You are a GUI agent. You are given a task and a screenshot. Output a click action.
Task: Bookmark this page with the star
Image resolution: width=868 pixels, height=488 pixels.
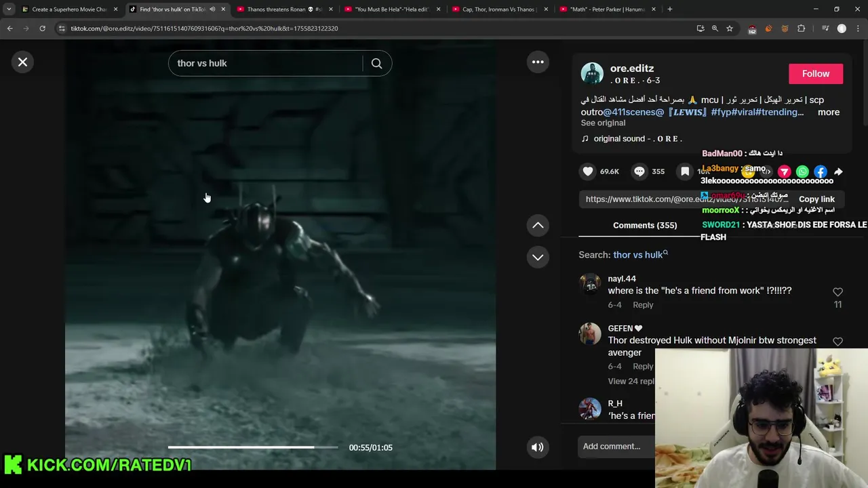click(x=730, y=28)
